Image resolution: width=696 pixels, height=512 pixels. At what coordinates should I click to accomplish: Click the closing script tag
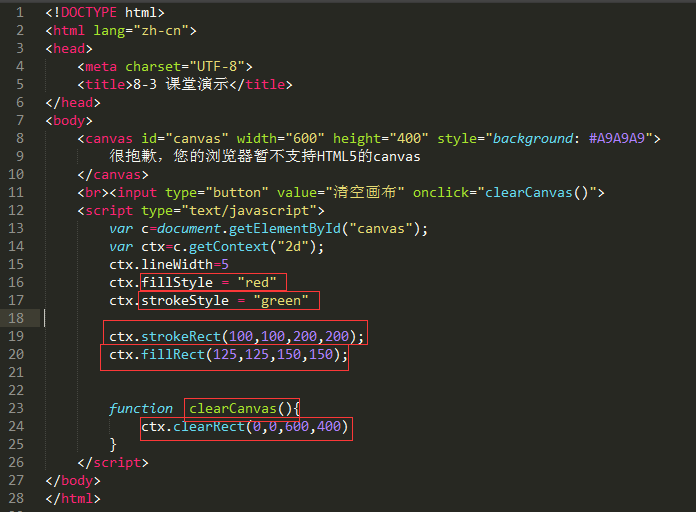pos(113,463)
